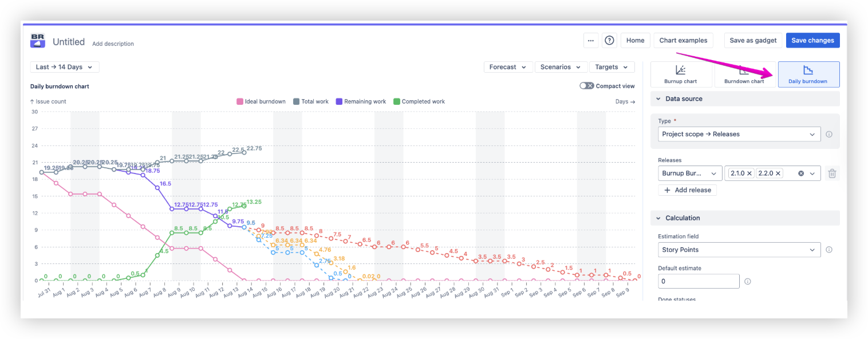Click Save as gadget
Screen dimensions: 868x339
(x=753, y=41)
